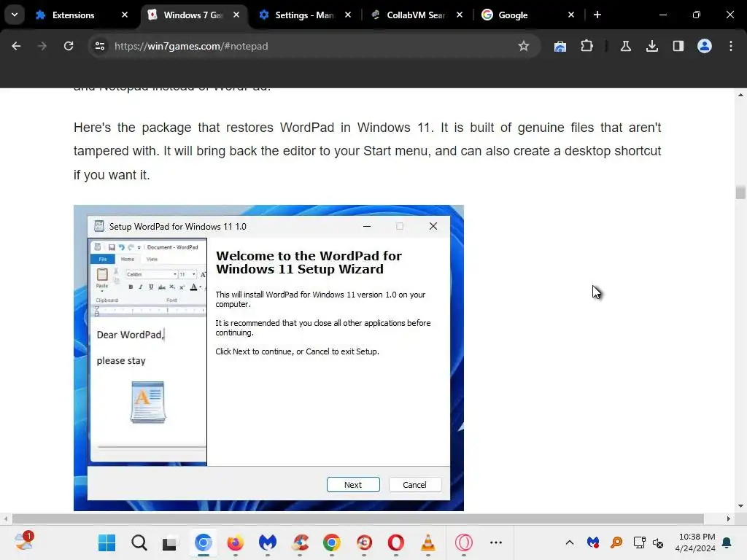Click the Cancel button in setup image

click(414, 485)
